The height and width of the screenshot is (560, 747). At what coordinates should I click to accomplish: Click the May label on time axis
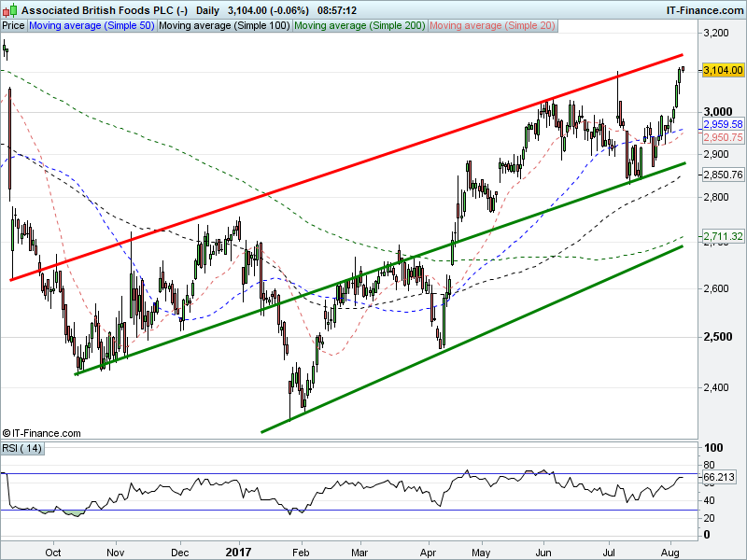(481, 553)
